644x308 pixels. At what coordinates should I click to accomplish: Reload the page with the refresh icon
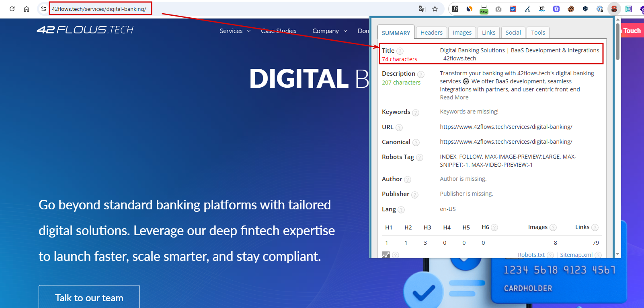coord(12,9)
